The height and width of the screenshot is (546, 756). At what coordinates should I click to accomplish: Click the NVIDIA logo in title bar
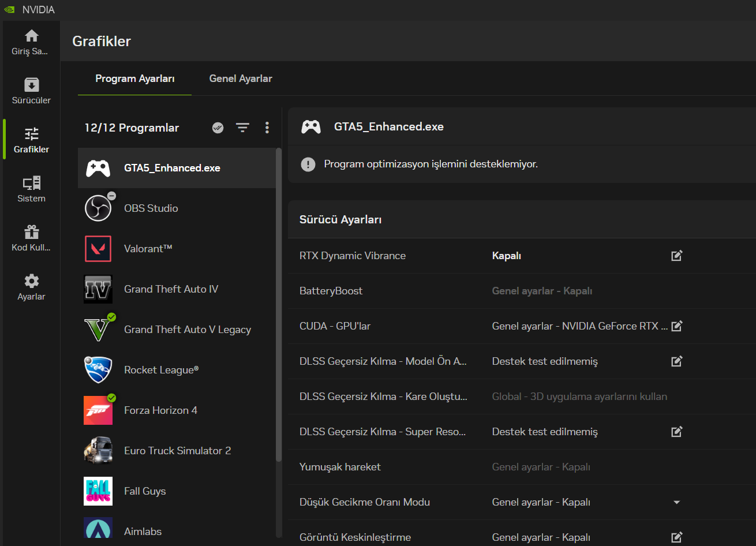coord(9,10)
